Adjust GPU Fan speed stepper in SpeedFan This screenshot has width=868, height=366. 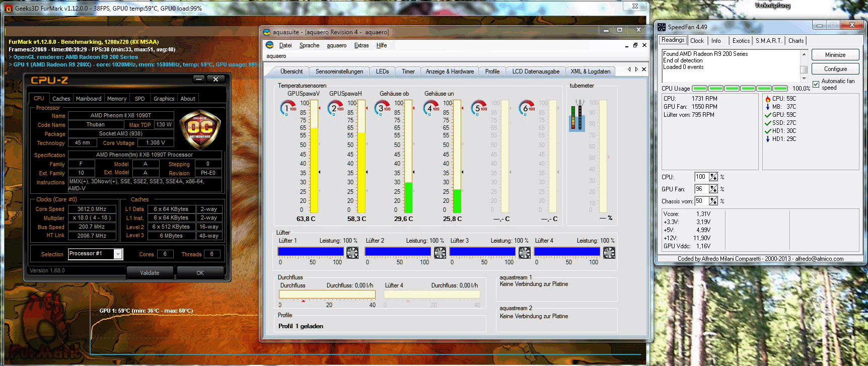[713, 189]
